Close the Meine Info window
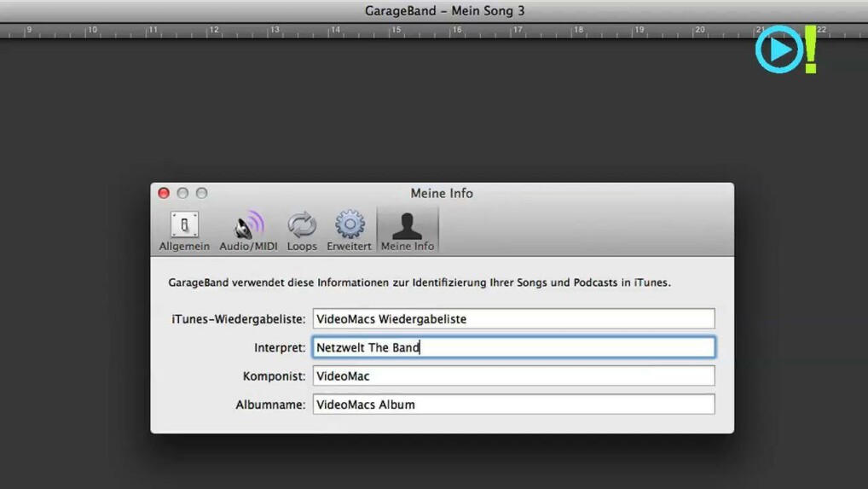This screenshot has height=489, width=868. [x=164, y=193]
